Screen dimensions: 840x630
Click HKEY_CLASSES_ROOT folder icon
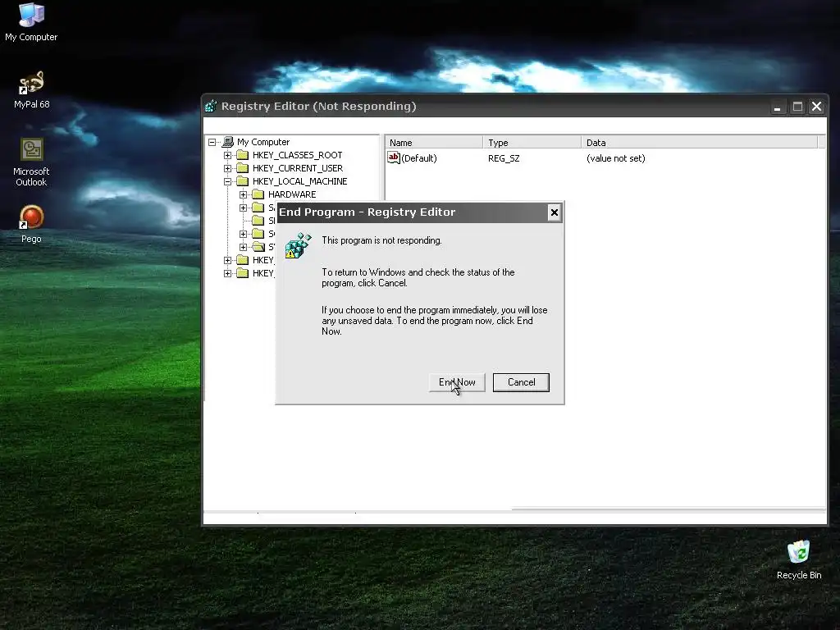(x=243, y=155)
